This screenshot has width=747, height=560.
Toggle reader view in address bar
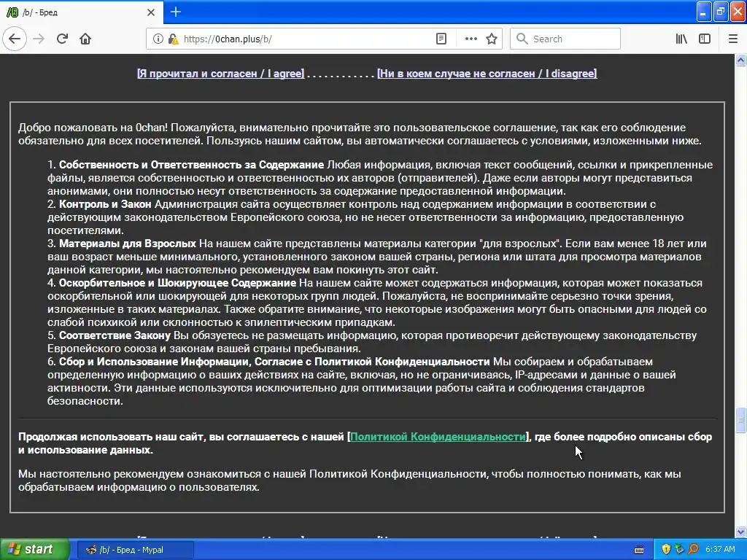coord(441,39)
